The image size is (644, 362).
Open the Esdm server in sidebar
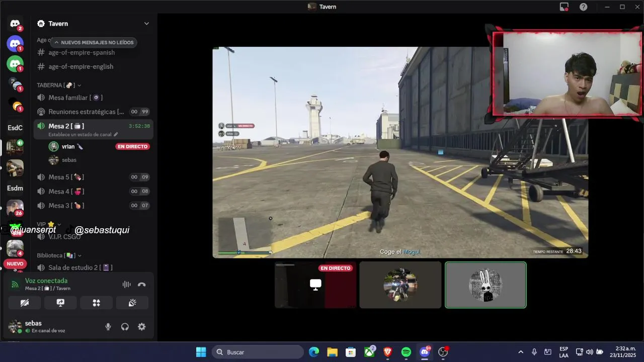[15, 188]
